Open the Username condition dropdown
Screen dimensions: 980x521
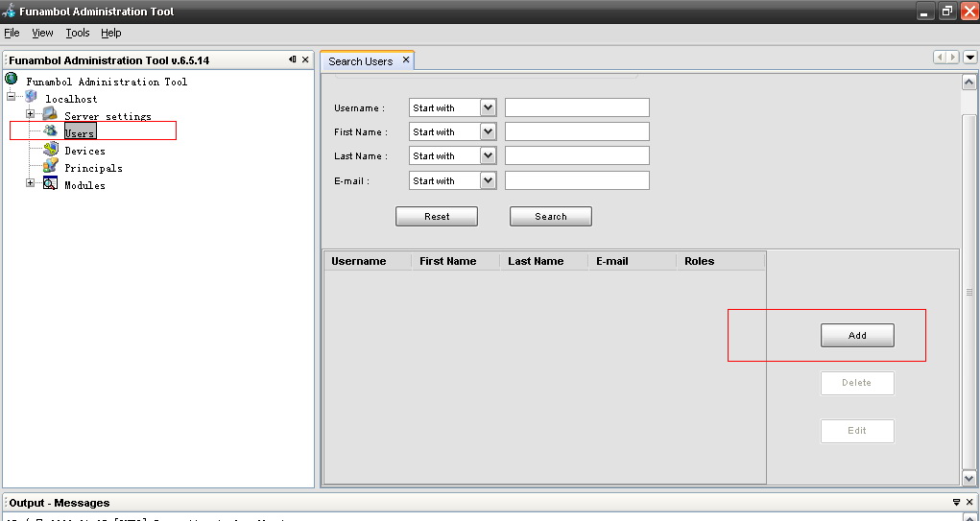pyautogui.click(x=489, y=108)
